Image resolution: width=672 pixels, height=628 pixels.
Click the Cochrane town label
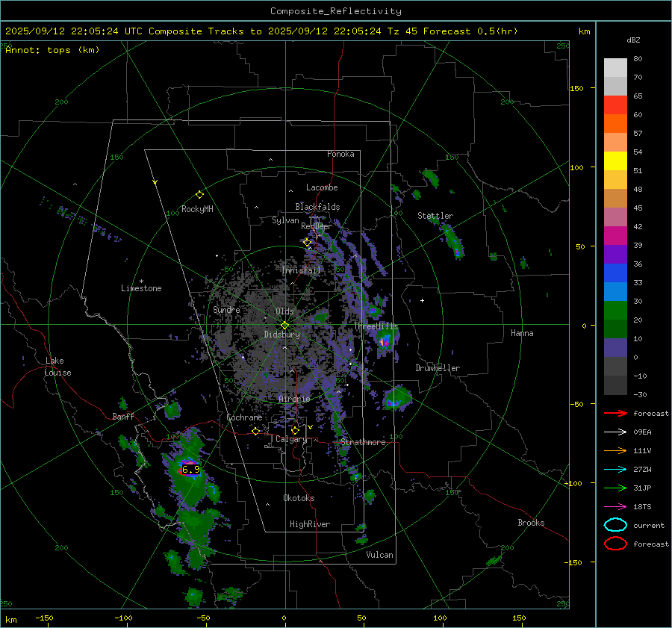point(244,417)
